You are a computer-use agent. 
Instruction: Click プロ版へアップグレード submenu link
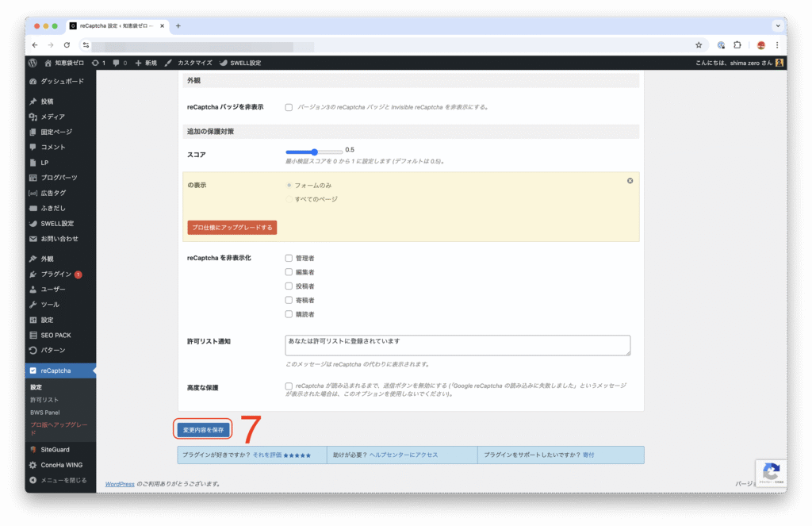59,428
